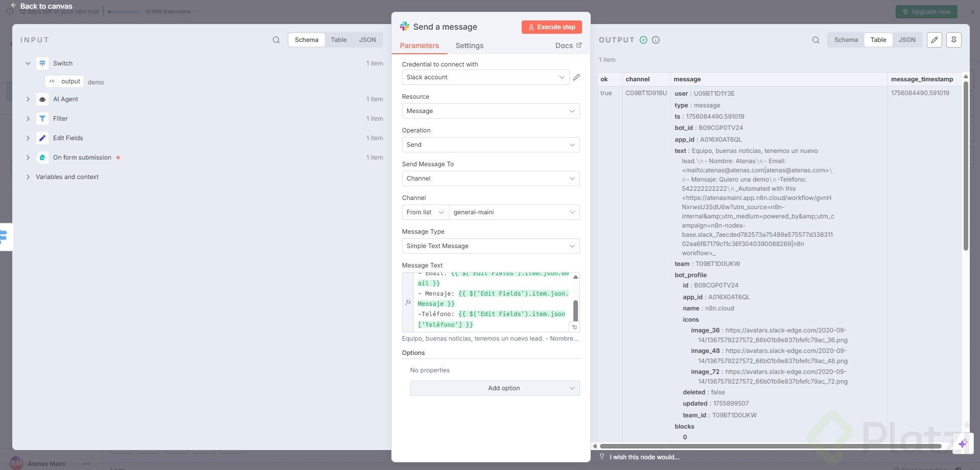
Task: Collapse the Switch node in input tree
Action: (x=28, y=63)
